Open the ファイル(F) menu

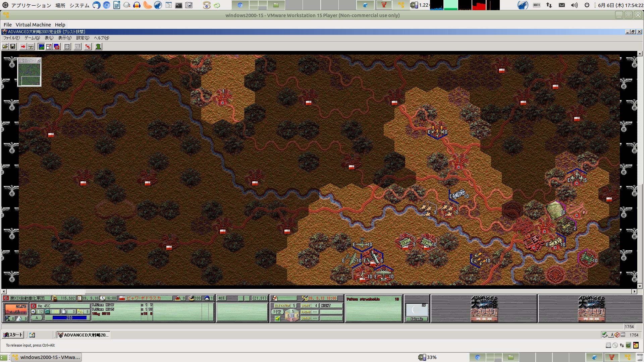point(12,38)
